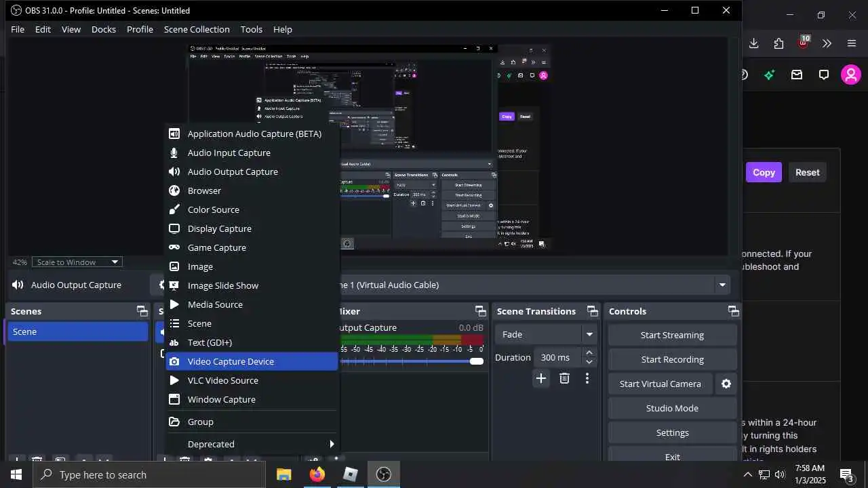The image size is (868, 488).
Task: Click the Exit button in Controls
Action: (672, 455)
